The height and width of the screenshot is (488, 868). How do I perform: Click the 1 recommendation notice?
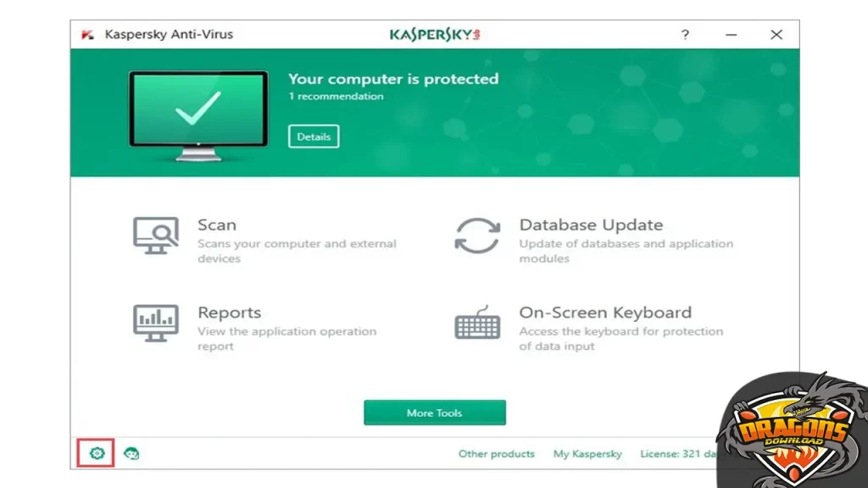click(337, 96)
